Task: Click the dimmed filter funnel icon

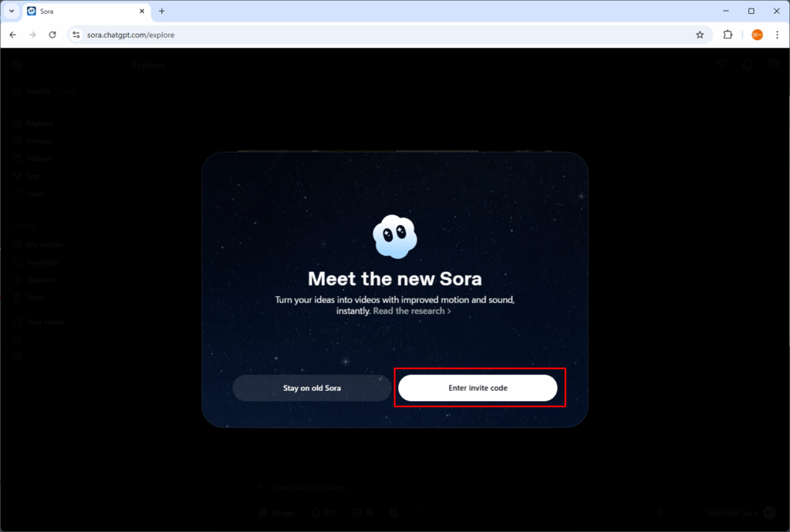Action: (x=722, y=66)
